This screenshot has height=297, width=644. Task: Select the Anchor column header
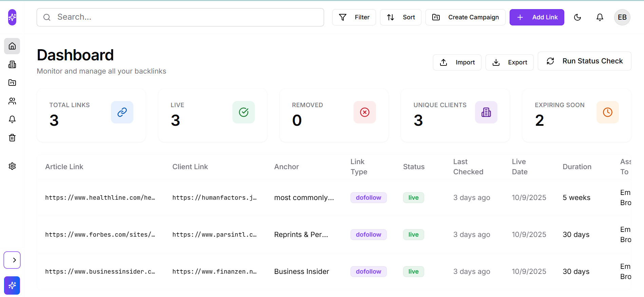(x=286, y=167)
